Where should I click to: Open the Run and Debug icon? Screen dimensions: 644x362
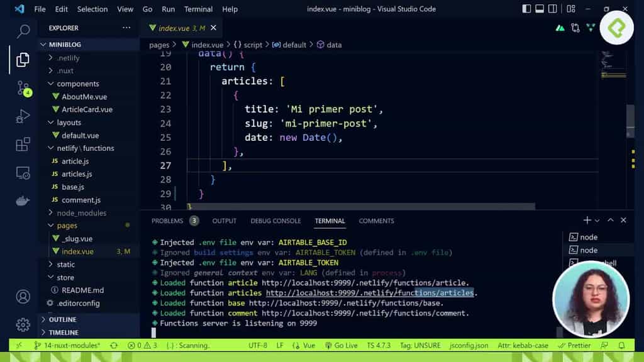(21, 115)
